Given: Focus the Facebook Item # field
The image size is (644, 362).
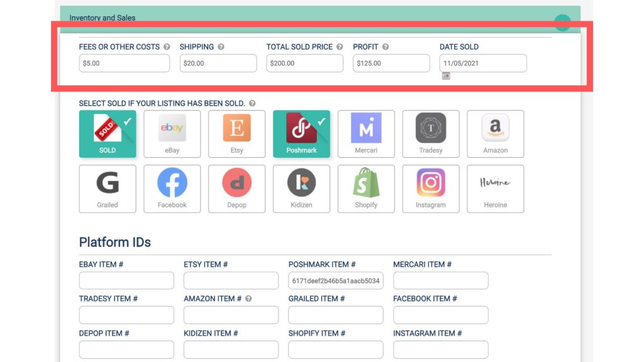Looking at the screenshot, I should click(441, 315).
